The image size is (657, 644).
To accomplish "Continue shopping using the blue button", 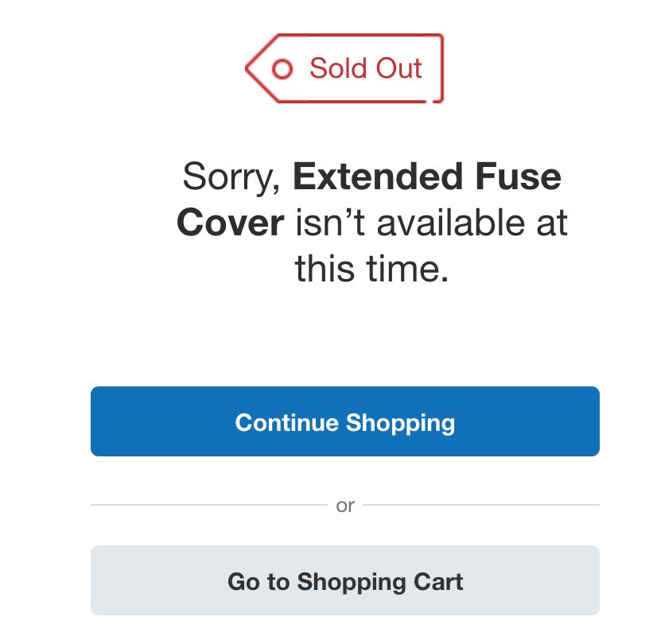I will click(345, 421).
